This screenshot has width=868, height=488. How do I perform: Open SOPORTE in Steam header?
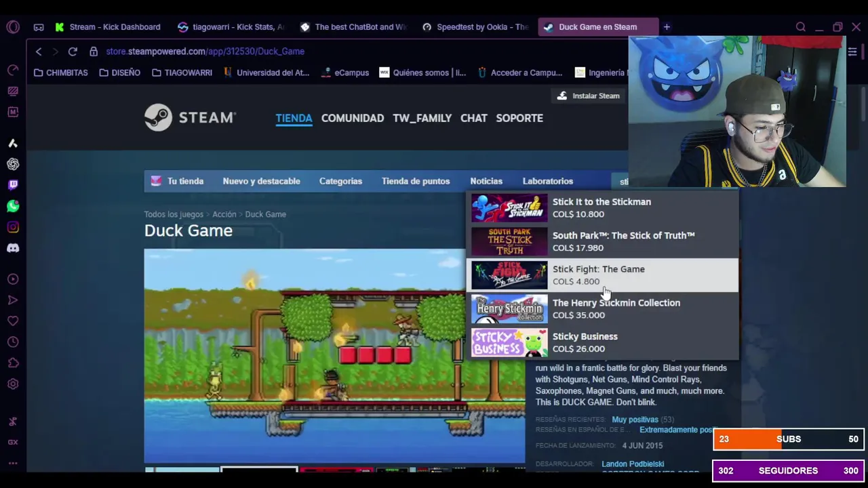coord(519,118)
